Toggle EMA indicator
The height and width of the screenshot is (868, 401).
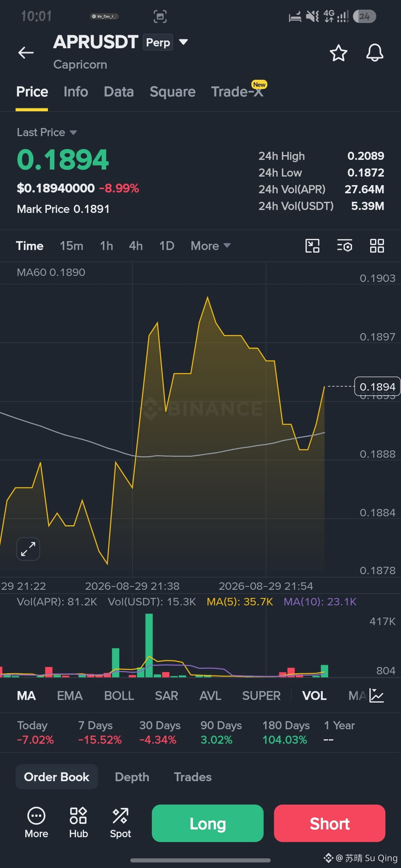click(70, 696)
